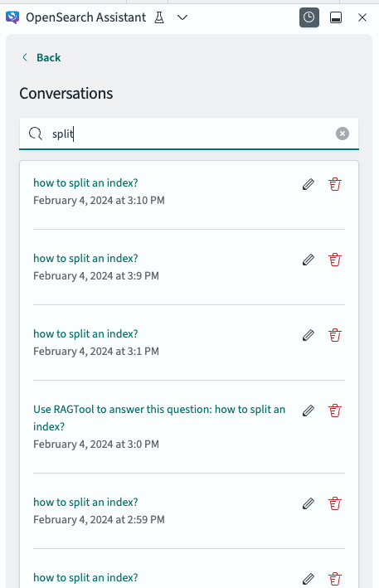Toggle the dock-to-bottom layout icon
379x588 pixels.
point(336,17)
